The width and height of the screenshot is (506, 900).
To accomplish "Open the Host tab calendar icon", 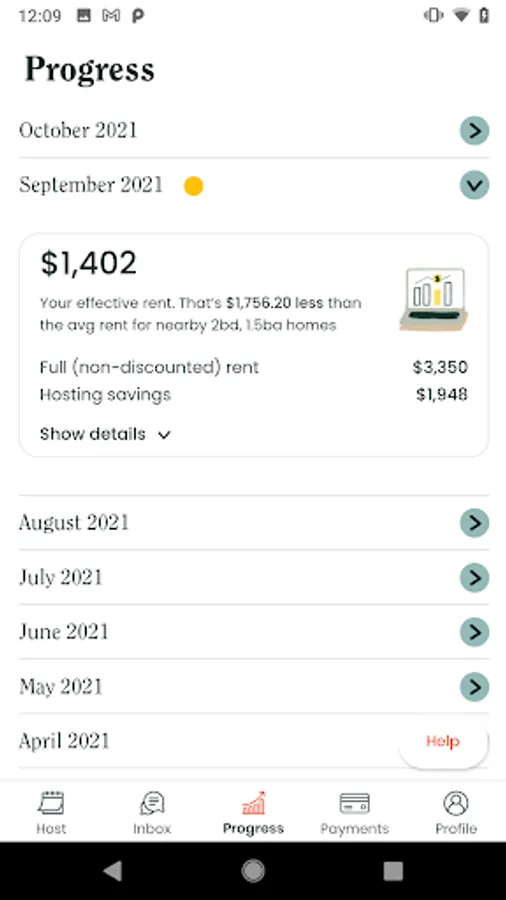I will coord(51,803).
